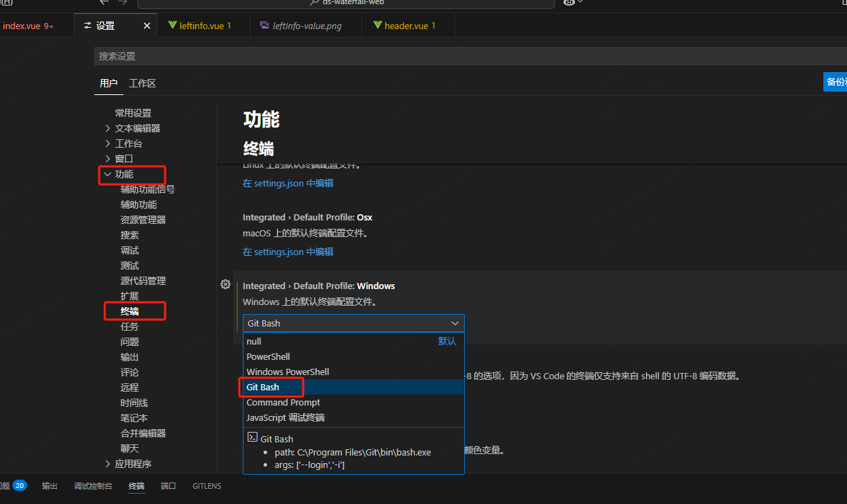Click the image icon on the leftInfo-value.png tab
Image resolution: width=847 pixels, height=504 pixels.
[x=264, y=25]
